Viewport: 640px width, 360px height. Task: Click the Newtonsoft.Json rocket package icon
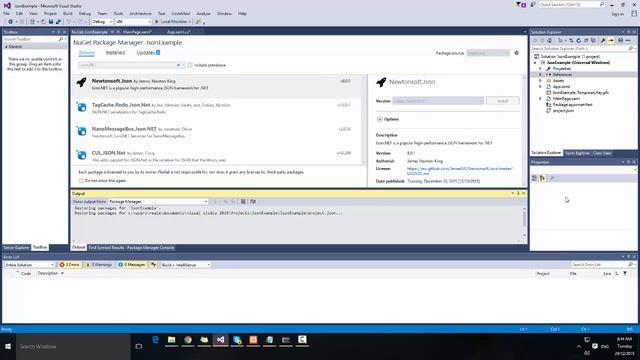pos(82,82)
